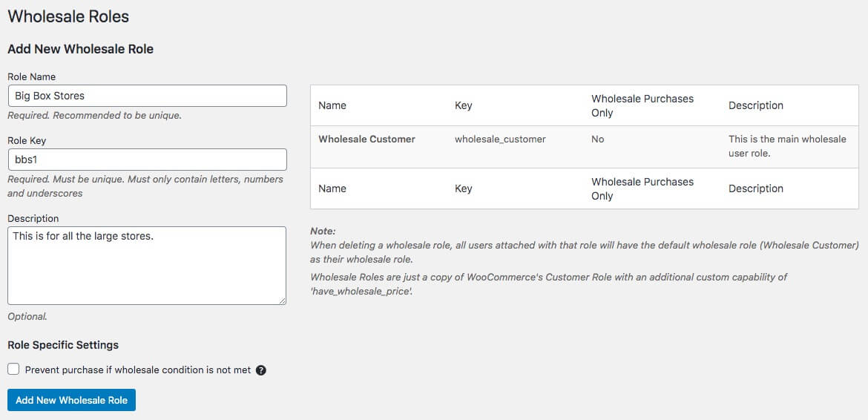Click the Key column in table header

tap(463, 105)
